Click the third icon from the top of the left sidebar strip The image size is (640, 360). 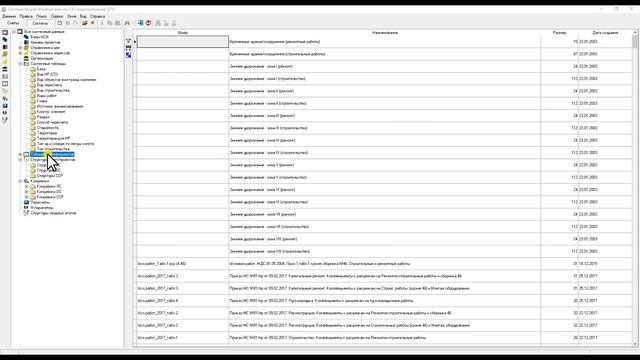coord(5,47)
